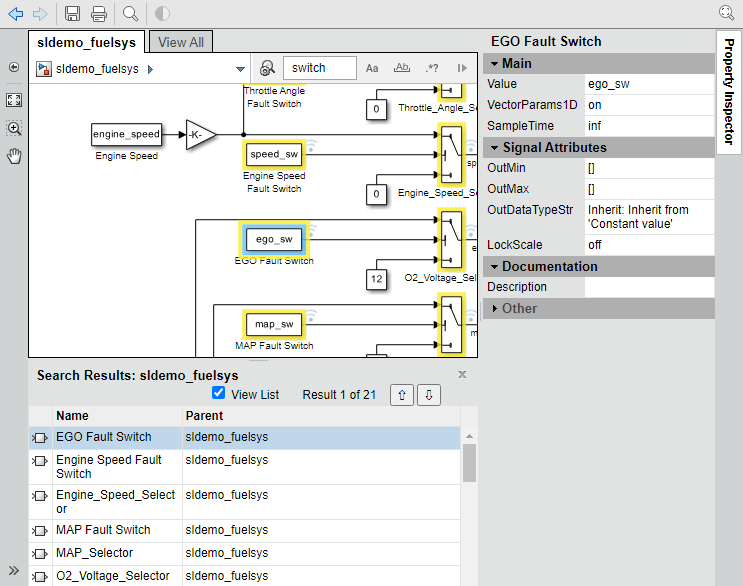Viewport: 743px width, 586px height.
Task: Uncheck the View List checkbox
Action: pyautogui.click(x=219, y=394)
